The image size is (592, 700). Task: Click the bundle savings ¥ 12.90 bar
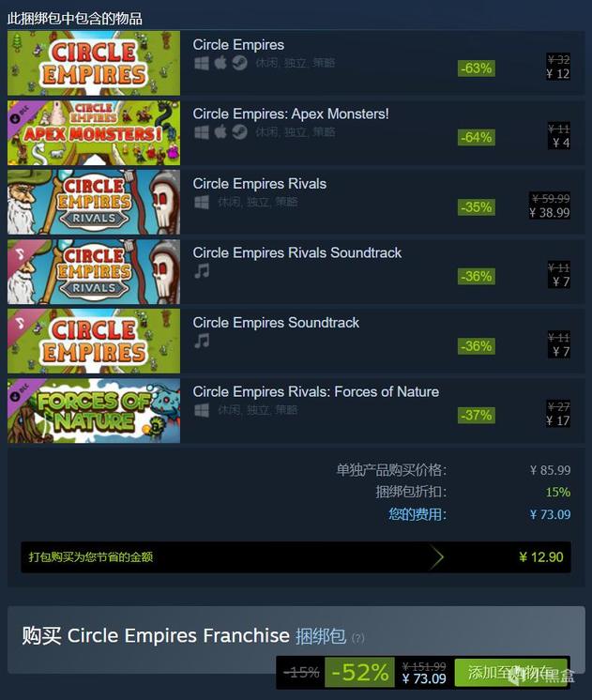[296, 557]
